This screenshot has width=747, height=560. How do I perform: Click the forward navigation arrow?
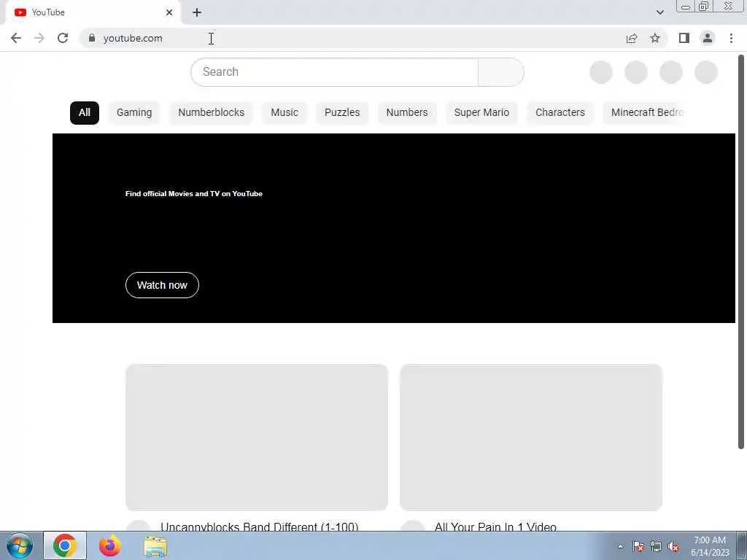pyautogui.click(x=39, y=38)
